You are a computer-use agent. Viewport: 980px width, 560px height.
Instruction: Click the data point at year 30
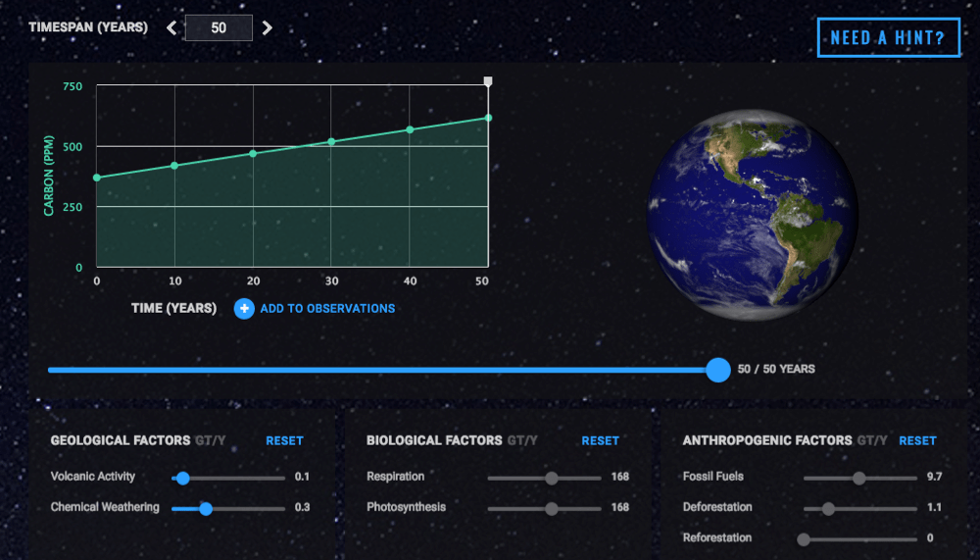pyautogui.click(x=331, y=141)
